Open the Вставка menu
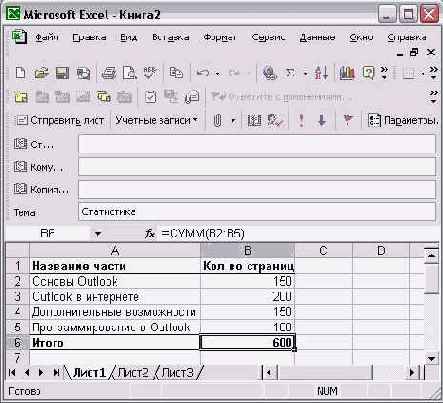Screen dimensions: 443x403 171,37
